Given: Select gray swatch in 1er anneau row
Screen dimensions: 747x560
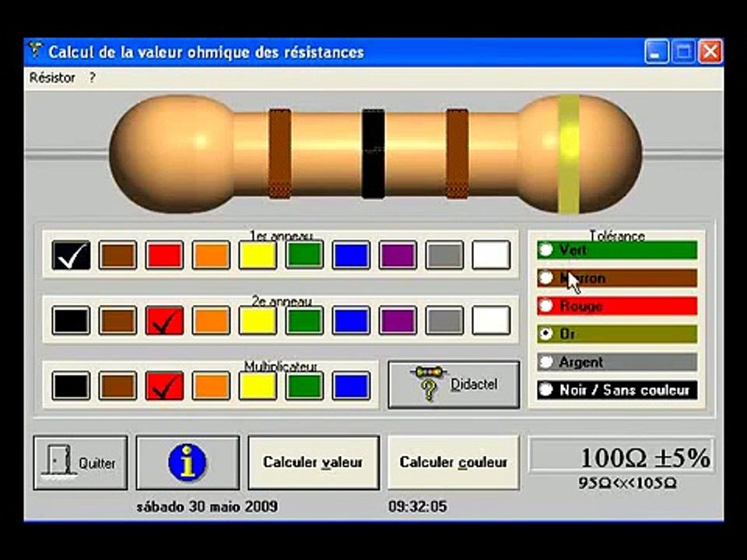Looking at the screenshot, I should [x=444, y=255].
